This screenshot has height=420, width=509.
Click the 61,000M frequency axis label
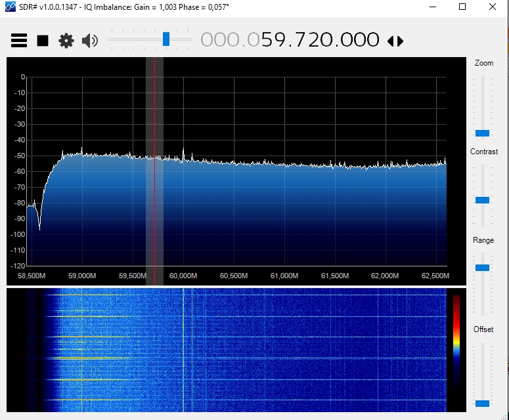click(284, 276)
